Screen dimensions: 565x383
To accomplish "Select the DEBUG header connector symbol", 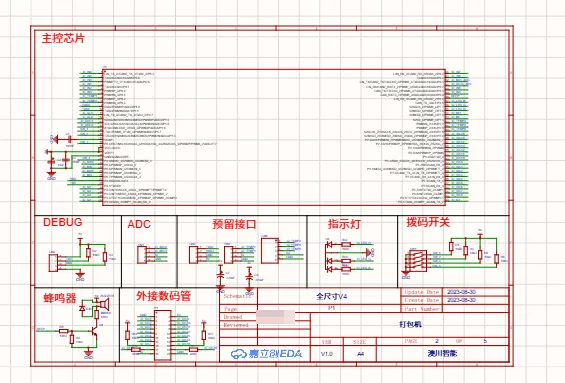I will [53, 263].
